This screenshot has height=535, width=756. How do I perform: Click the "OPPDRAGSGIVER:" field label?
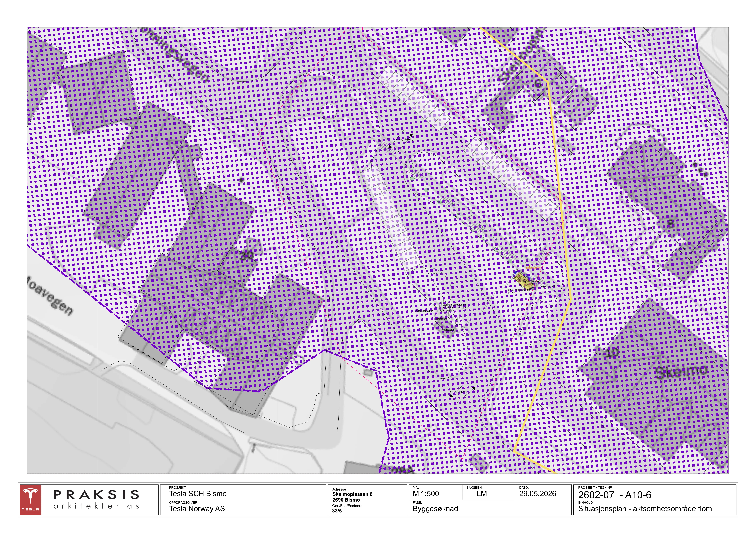coord(184,503)
